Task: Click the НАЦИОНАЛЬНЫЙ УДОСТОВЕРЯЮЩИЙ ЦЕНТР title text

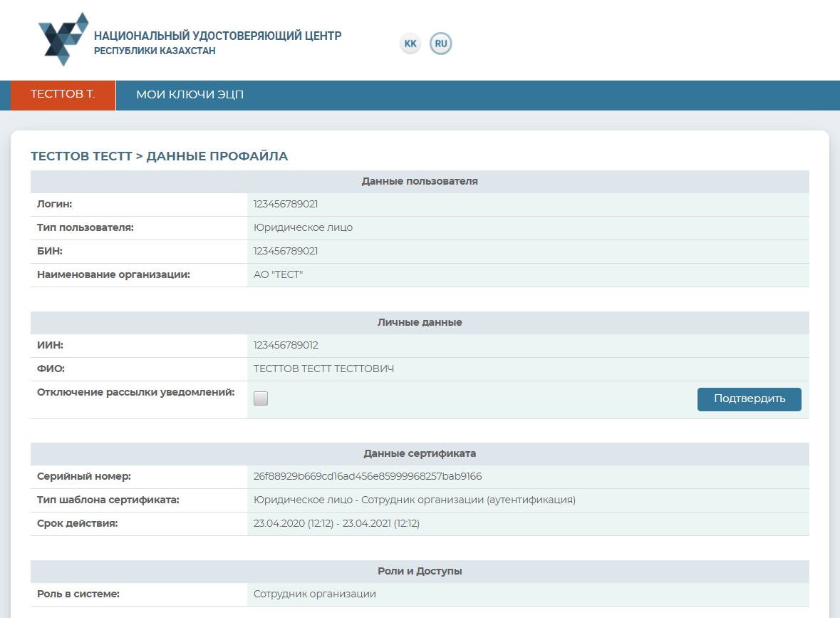Action: click(x=217, y=36)
